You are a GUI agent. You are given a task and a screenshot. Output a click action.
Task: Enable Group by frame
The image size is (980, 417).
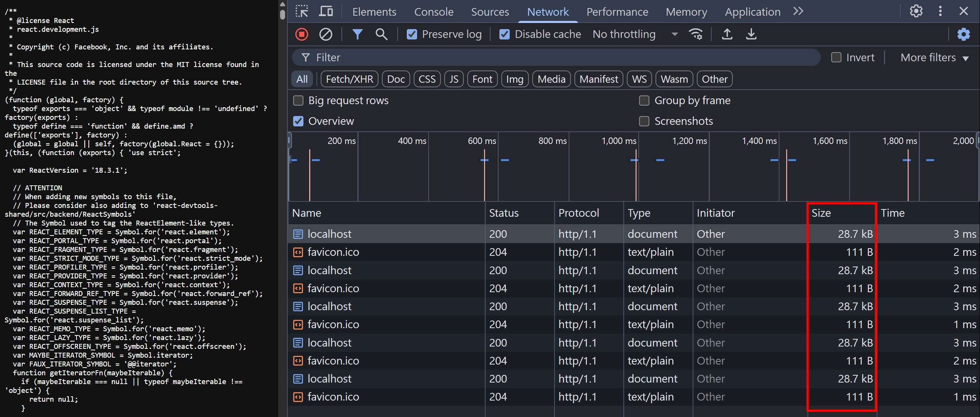click(x=644, y=100)
